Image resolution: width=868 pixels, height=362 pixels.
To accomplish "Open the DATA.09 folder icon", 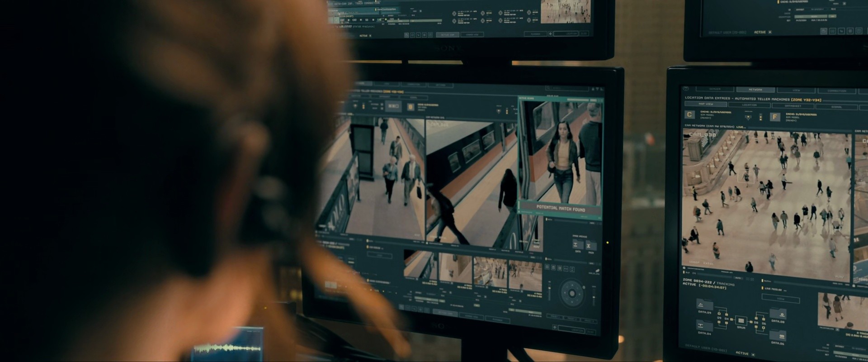I will (704, 305).
